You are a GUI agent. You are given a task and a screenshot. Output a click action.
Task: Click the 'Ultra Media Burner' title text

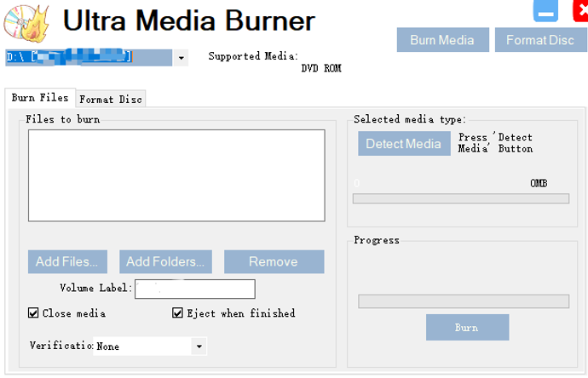(x=189, y=20)
